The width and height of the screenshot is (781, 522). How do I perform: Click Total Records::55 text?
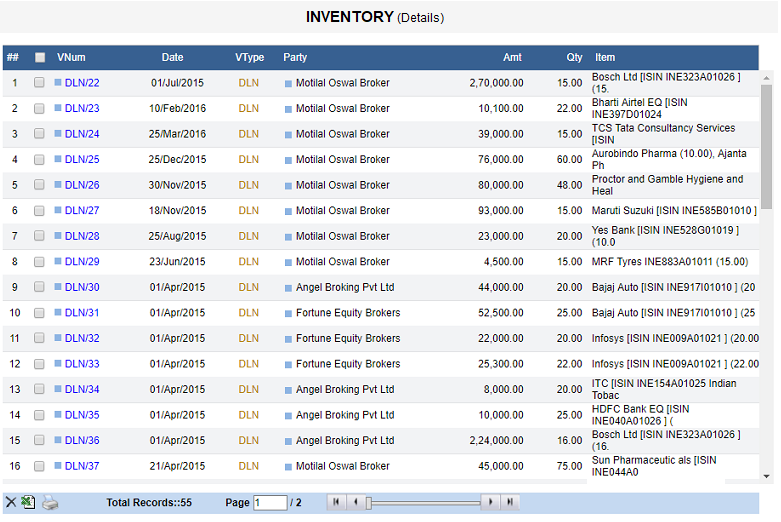pyautogui.click(x=149, y=503)
